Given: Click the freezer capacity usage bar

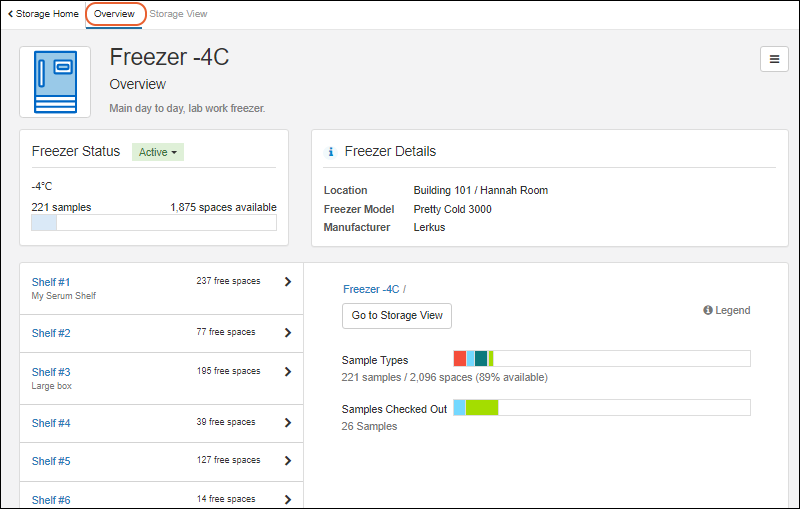Looking at the screenshot, I should (154, 223).
